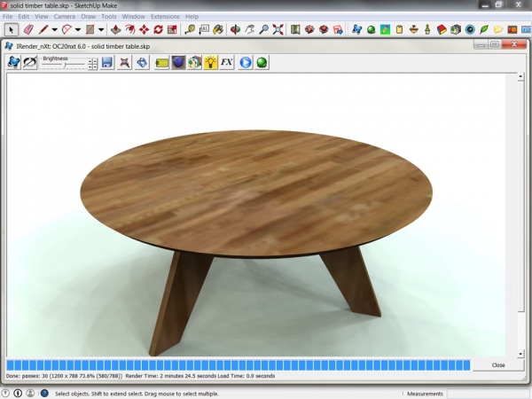Open the Camera menu
Screen dimensions: 532x399
64,17
